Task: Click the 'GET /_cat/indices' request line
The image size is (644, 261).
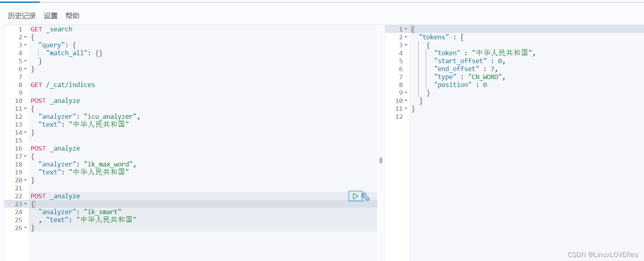Action: [x=63, y=85]
